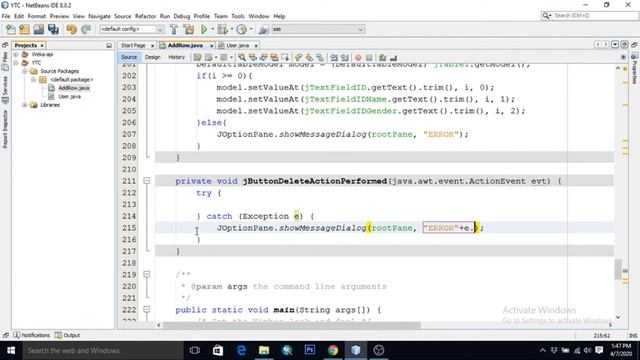The image size is (640, 360).
Task: Click the red Start Macro Recording icon
Action: click(x=358, y=58)
